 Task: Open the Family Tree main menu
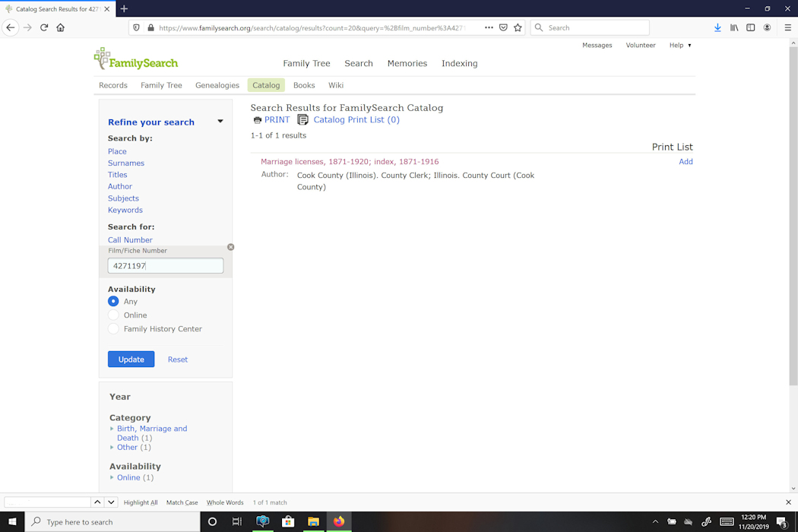[306, 64]
